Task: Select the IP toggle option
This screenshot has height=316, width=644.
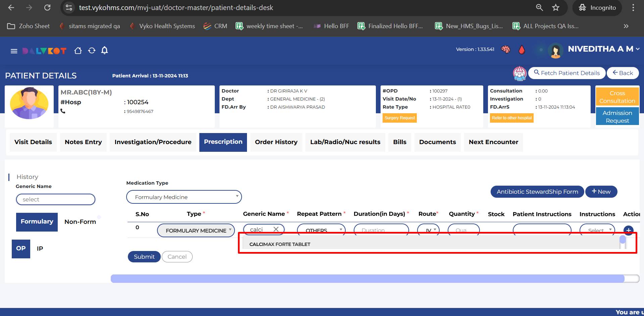Action: tap(40, 249)
